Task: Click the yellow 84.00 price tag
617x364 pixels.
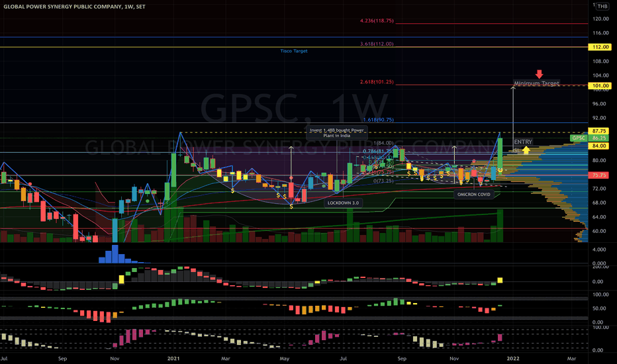Action: pos(598,146)
